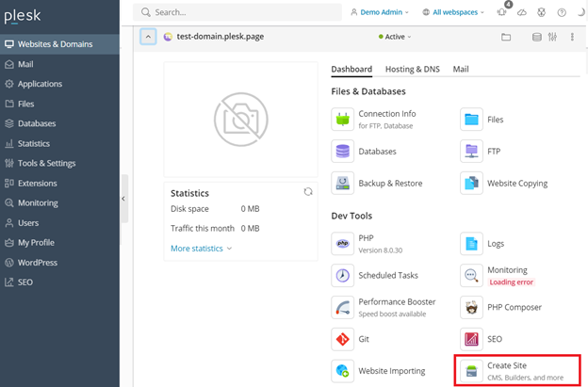The width and height of the screenshot is (588, 387).
Task: Open PHP Composer icon
Action: coord(471,307)
